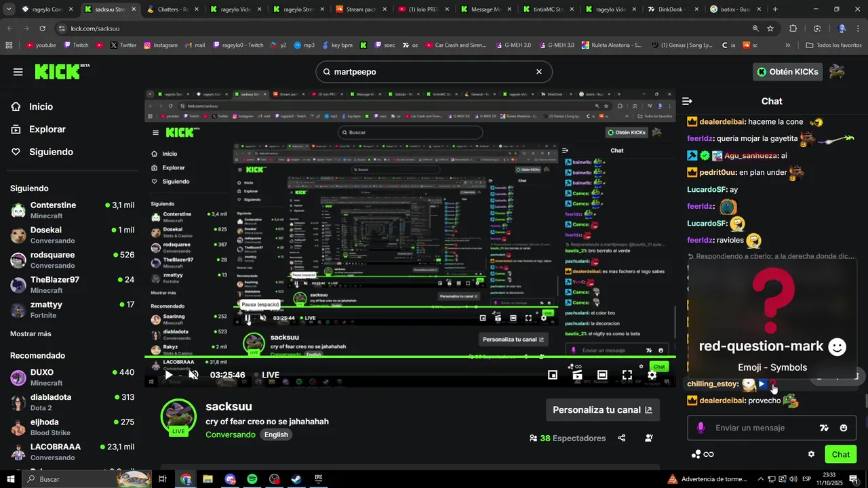The image size is (868, 488).
Task: Go to Inicio in the sidebar
Action: (x=32, y=106)
